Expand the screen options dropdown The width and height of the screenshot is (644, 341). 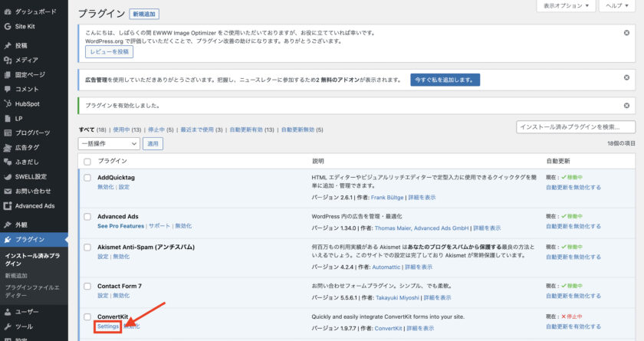566,5
